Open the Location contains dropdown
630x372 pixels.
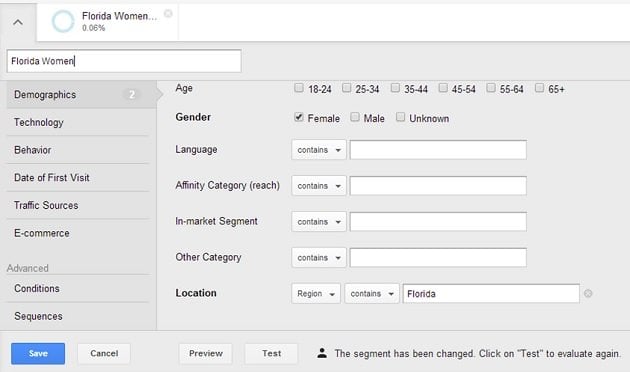[x=372, y=294]
